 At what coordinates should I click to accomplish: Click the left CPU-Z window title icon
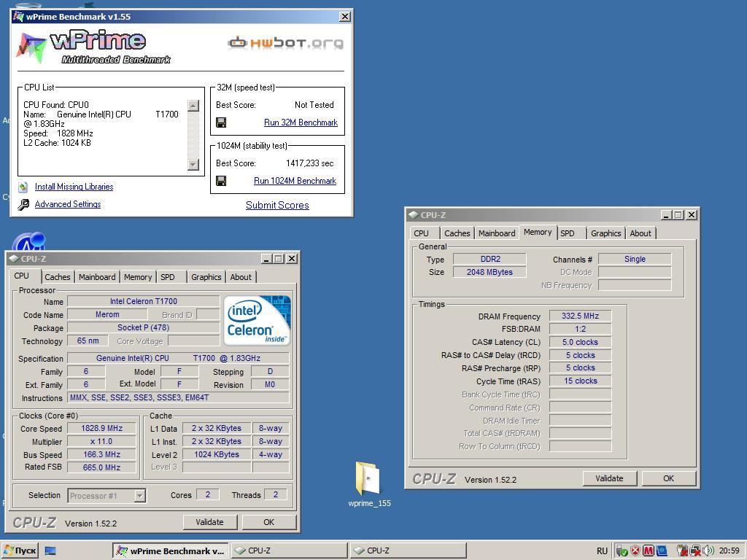point(13,259)
